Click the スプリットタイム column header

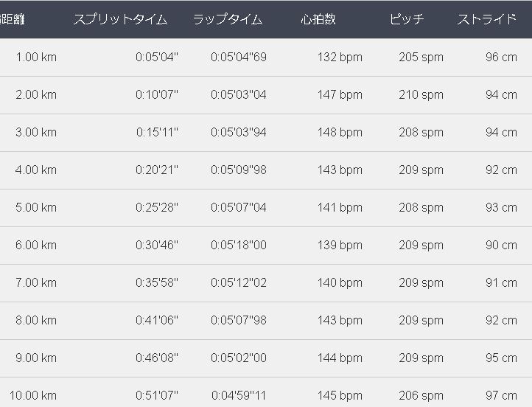(x=120, y=19)
